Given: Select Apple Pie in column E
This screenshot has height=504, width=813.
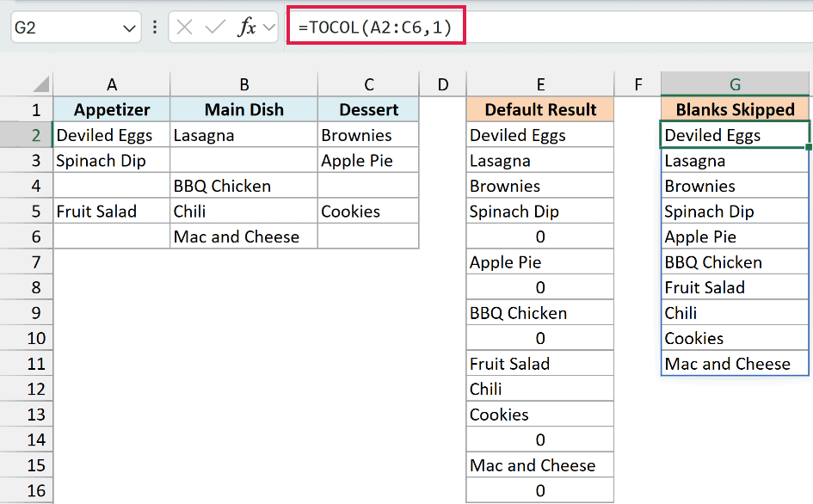Looking at the screenshot, I should pos(540,261).
